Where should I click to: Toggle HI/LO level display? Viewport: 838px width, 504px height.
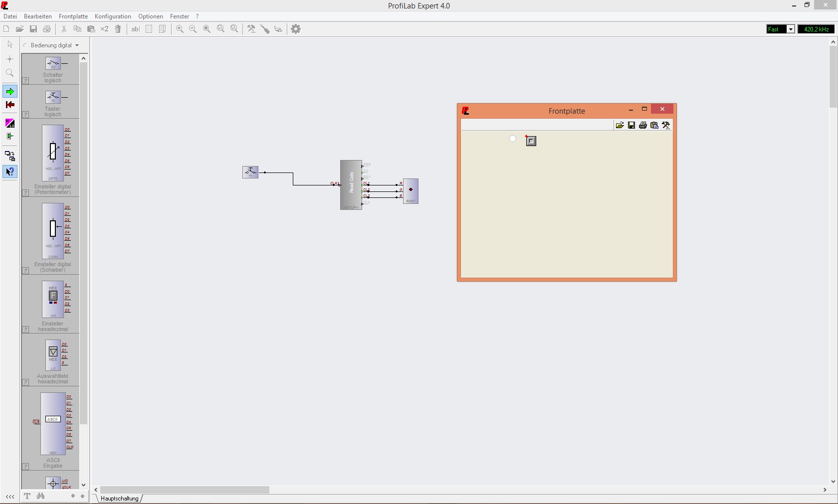click(10, 123)
